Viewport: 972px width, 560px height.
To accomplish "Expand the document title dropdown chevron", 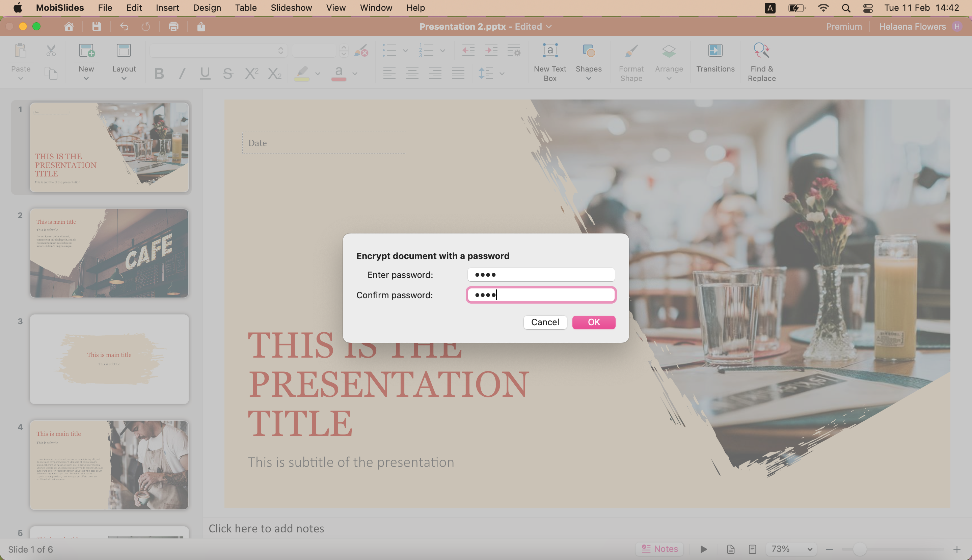I will (549, 27).
